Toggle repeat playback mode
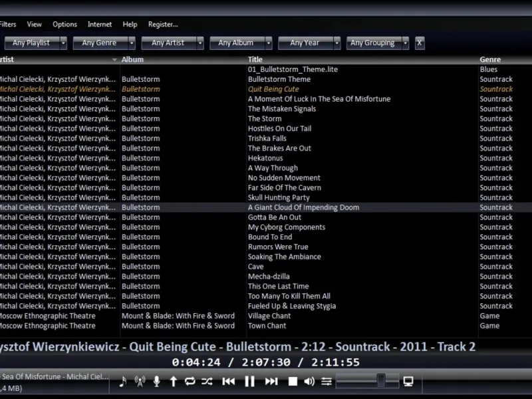532x399 pixels. (190, 381)
